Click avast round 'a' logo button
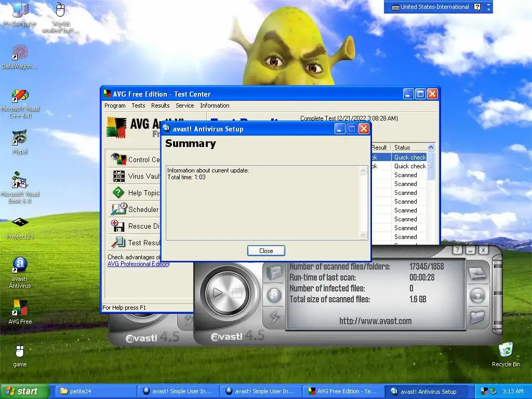This screenshot has width=532, height=399. click(274, 295)
